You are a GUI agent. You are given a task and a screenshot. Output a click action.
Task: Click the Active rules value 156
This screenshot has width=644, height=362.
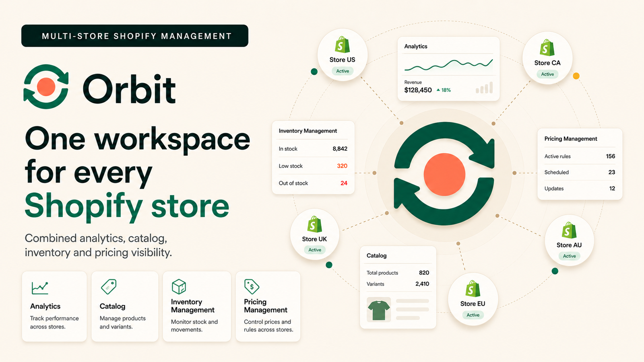pos(611,156)
